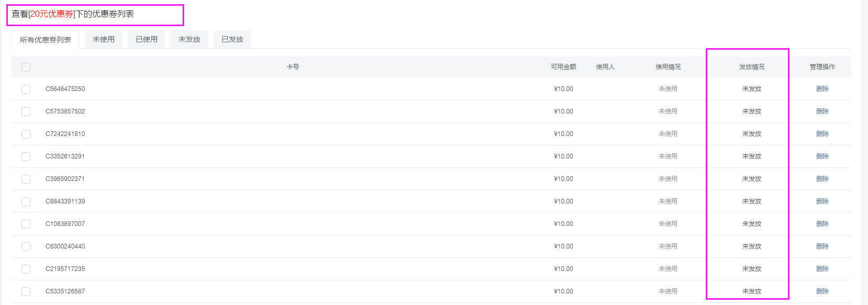Toggle the select-all checkbox in table header
This screenshot has width=868, height=305.
(26, 67)
